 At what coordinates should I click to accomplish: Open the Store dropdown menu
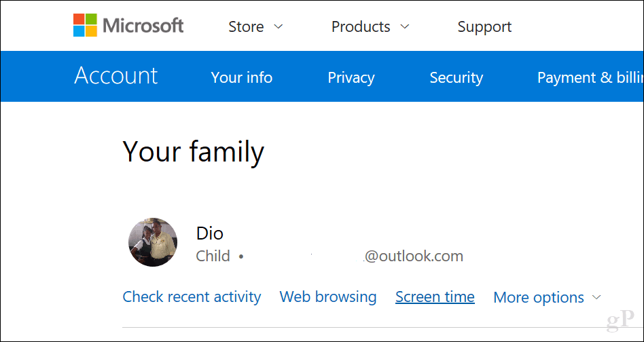(255, 26)
